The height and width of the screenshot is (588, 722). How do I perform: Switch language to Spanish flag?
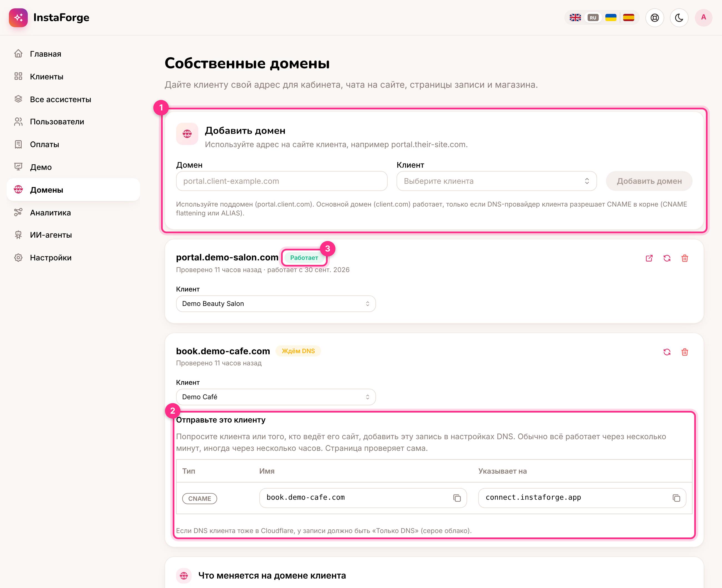point(628,17)
